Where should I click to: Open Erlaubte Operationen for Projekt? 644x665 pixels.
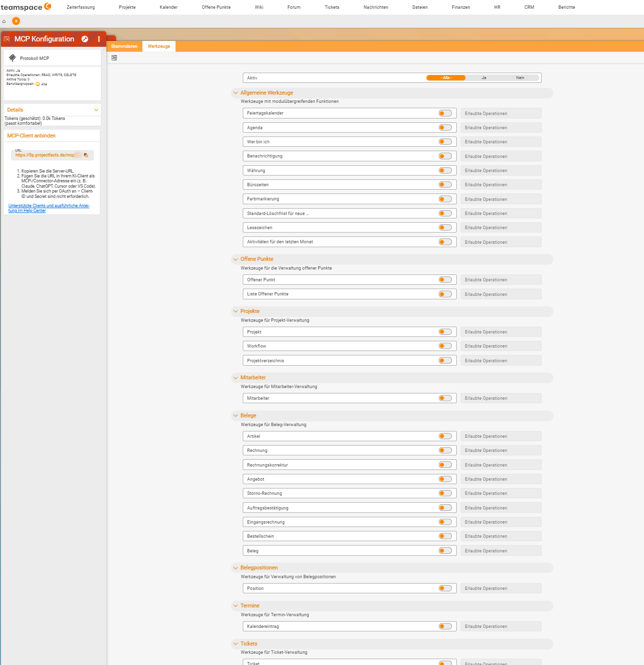(501, 332)
